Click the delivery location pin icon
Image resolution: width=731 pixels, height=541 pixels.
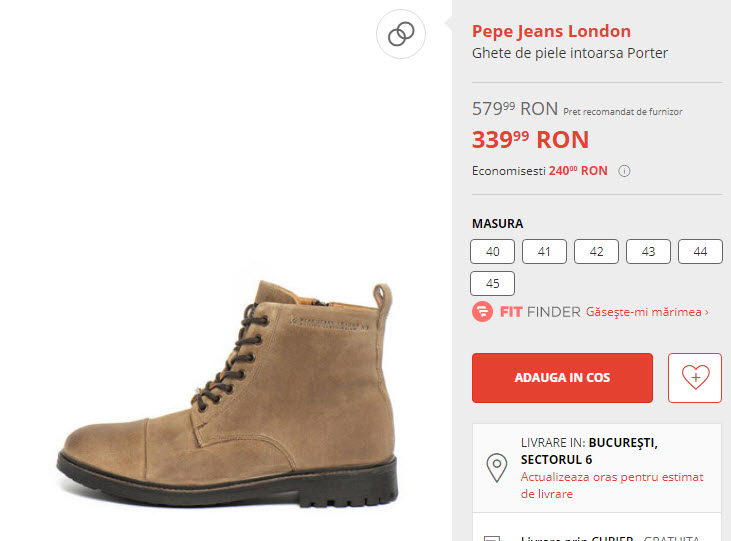pyautogui.click(x=495, y=467)
